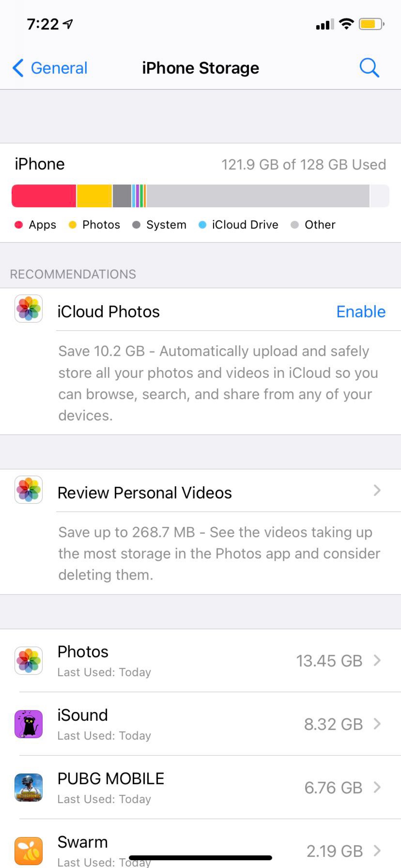Tap the Swarm bee app icon

pos(29,851)
